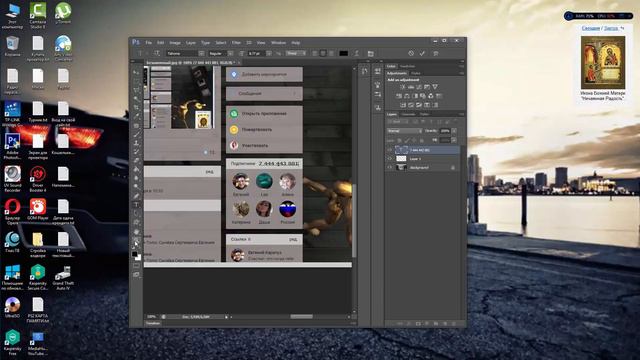The image size is (640, 360).
Task: Switch to the Styles tab
Action: point(416,73)
